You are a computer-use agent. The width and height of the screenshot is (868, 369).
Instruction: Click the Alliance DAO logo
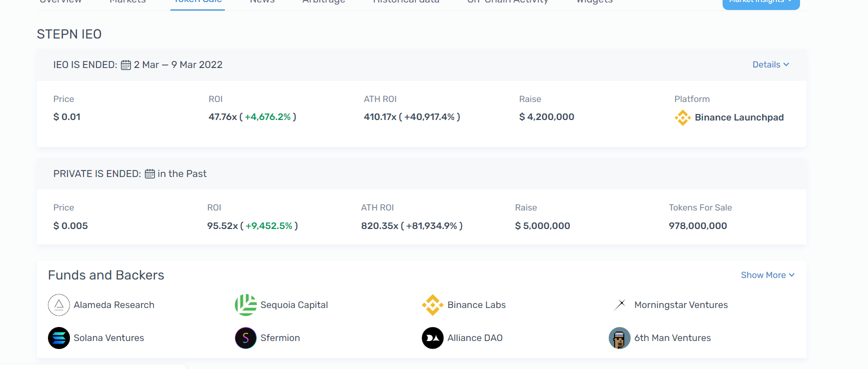[433, 338]
